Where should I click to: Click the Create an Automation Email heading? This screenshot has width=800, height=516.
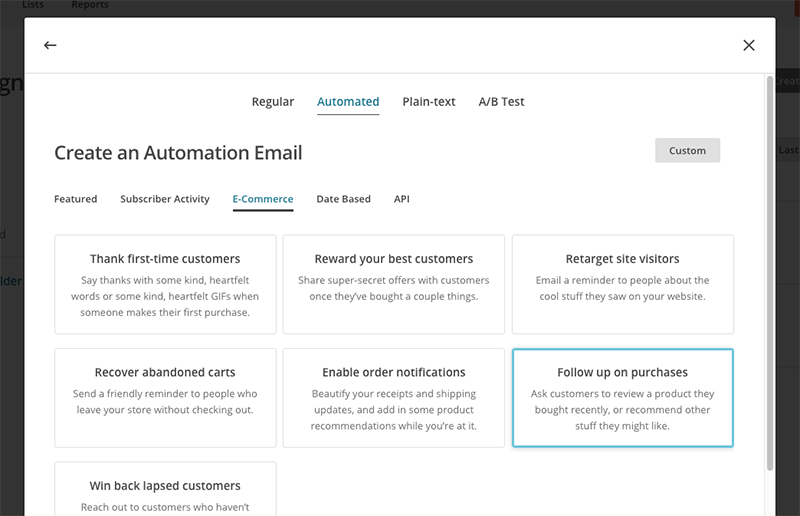(x=178, y=153)
